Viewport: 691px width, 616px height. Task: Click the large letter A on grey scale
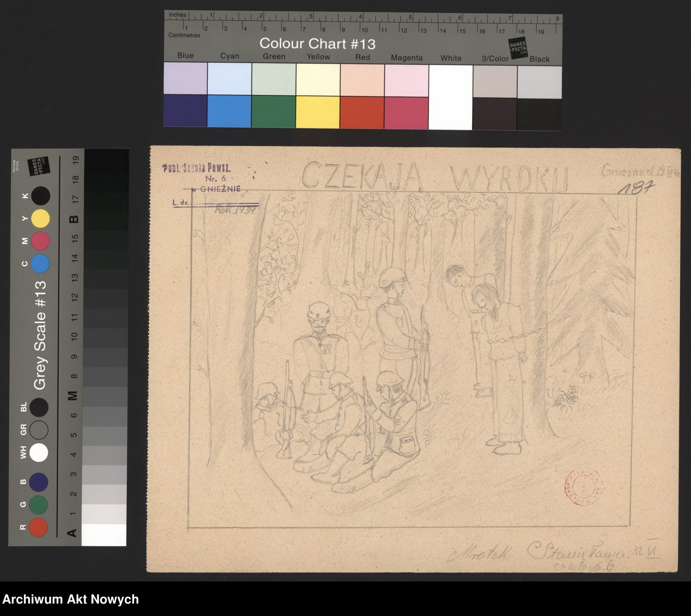pyautogui.click(x=72, y=533)
